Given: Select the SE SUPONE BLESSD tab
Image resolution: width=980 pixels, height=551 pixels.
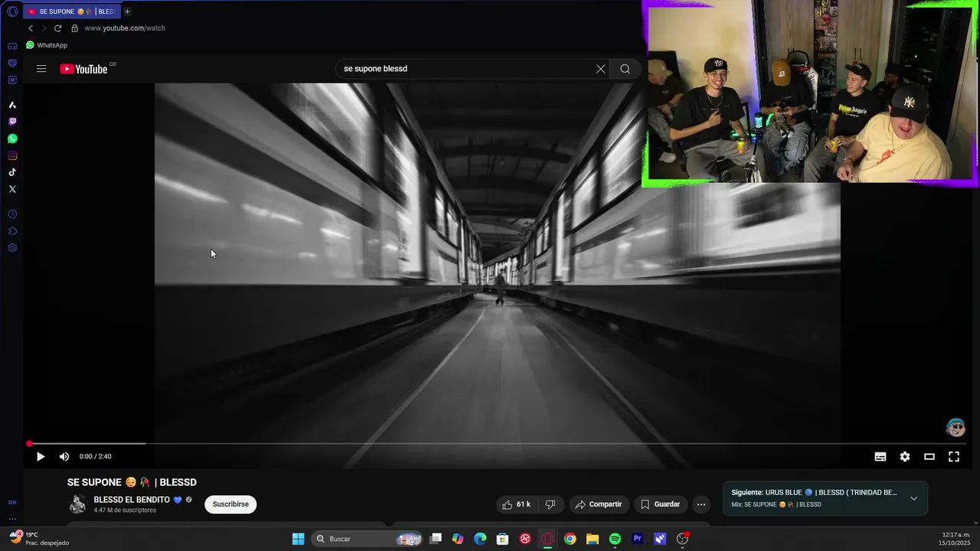Looking at the screenshot, I should click(x=72, y=11).
